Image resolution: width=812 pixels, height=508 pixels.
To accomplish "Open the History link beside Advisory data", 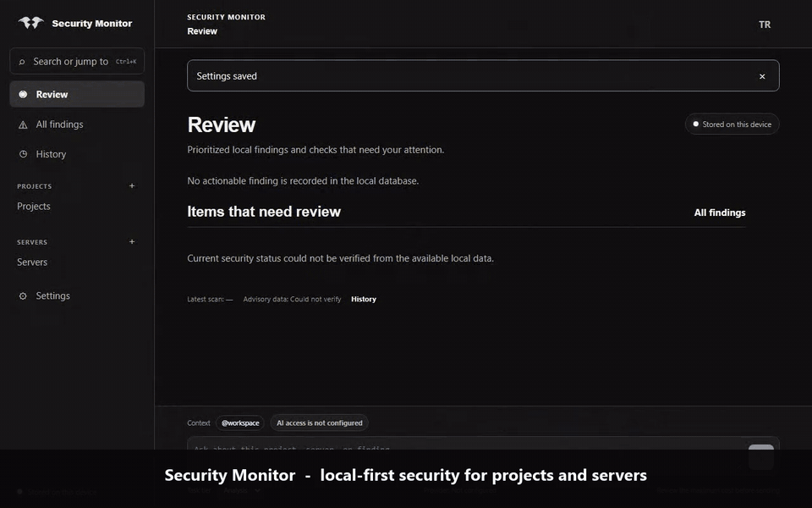I will coord(364,299).
